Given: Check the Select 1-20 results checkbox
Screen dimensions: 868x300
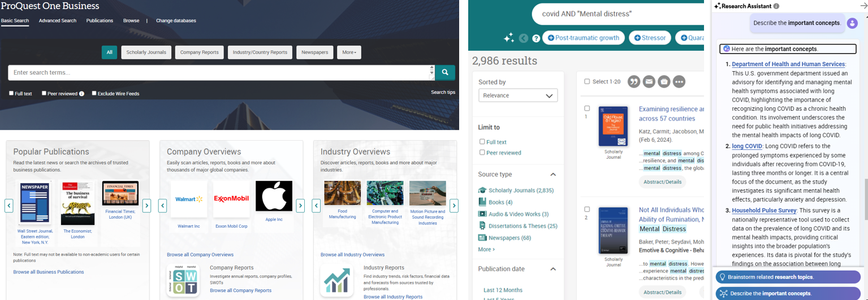Looking at the screenshot, I should (587, 82).
